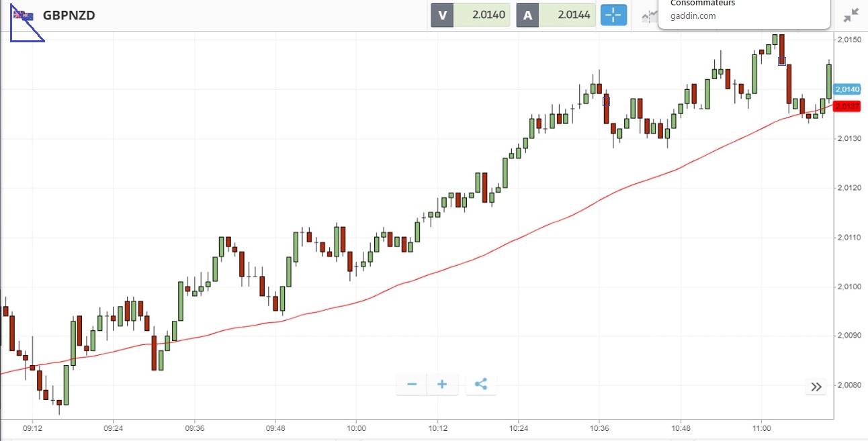Image resolution: width=868 pixels, height=441 pixels.
Task: Zoom out with the minus button
Action: click(412, 385)
